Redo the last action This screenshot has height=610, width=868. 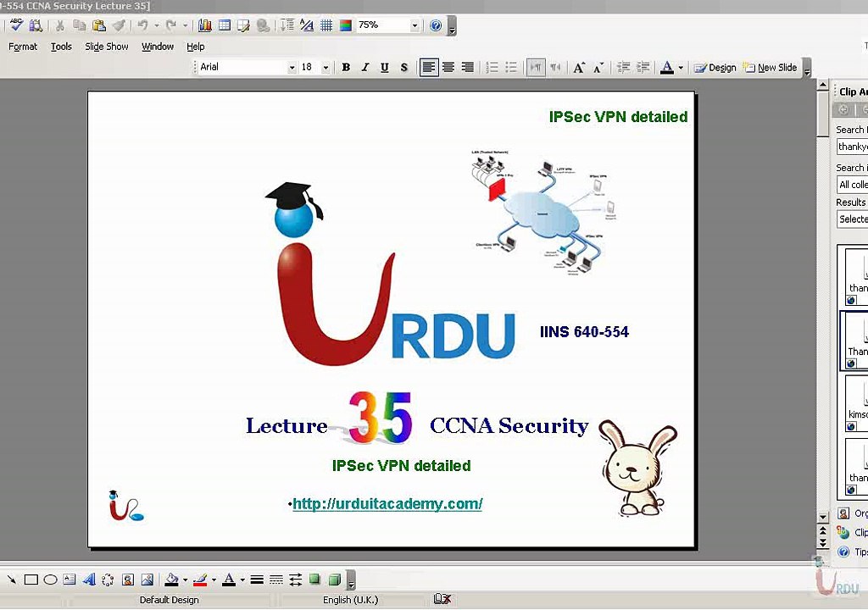click(171, 25)
